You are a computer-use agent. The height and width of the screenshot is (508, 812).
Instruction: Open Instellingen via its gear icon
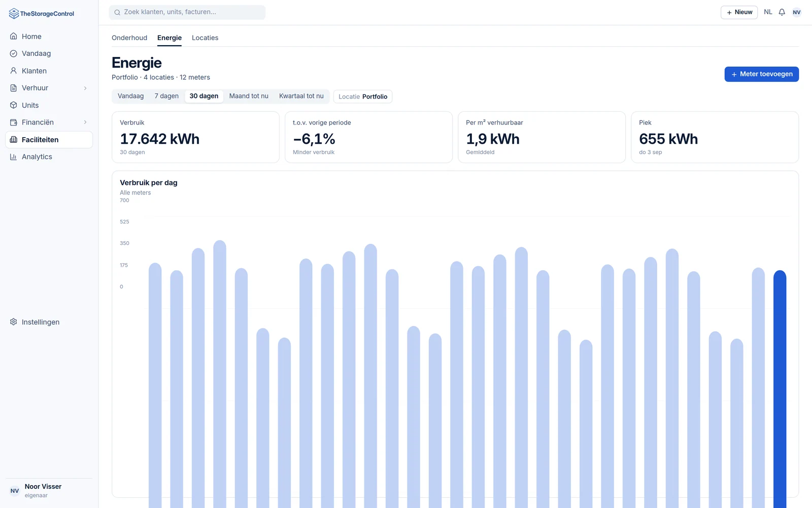coord(14,322)
